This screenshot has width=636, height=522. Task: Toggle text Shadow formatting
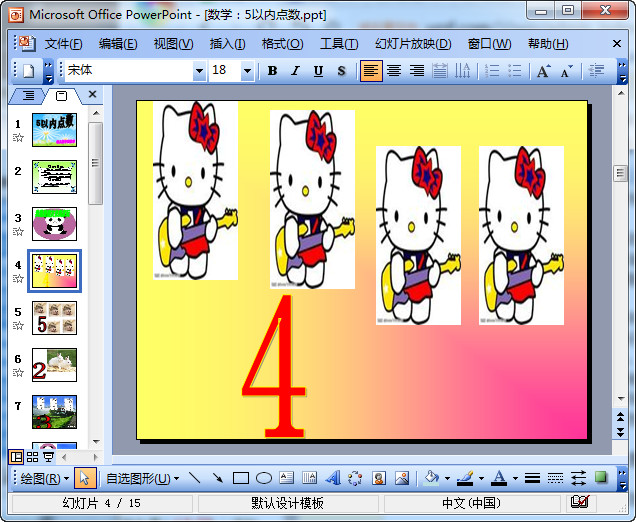pos(341,71)
